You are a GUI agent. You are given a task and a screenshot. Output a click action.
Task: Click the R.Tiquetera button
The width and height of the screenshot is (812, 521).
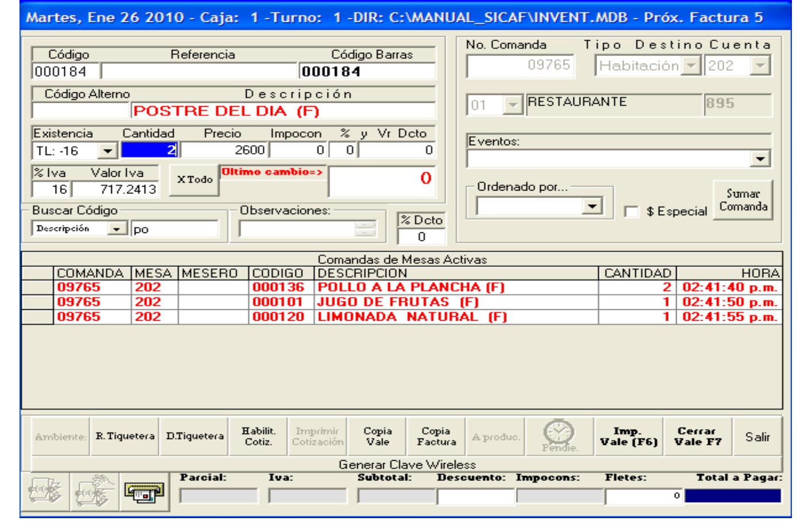pyautogui.click(x=125, y=437)
